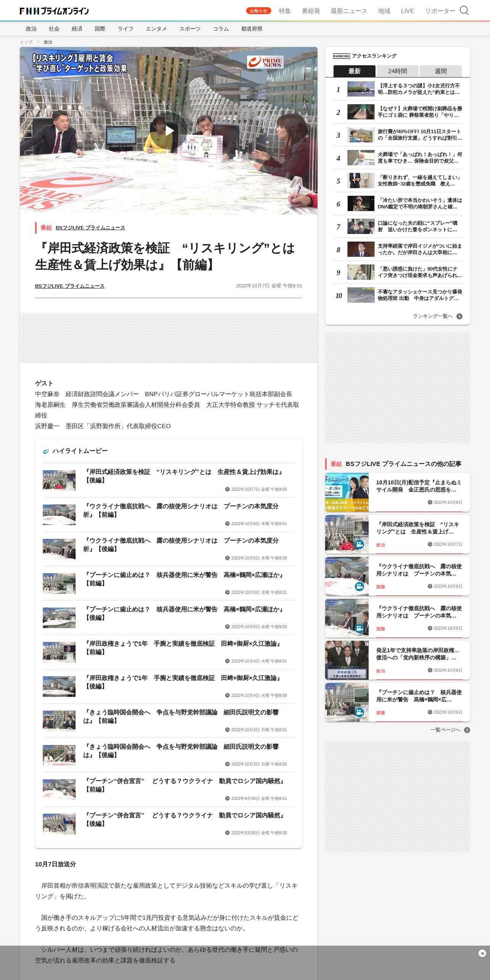The width and height of the screenshot is (490, 980).
Task: Click BSフジLIVE プライムニュース program link above headline
Action: point(90,228)
